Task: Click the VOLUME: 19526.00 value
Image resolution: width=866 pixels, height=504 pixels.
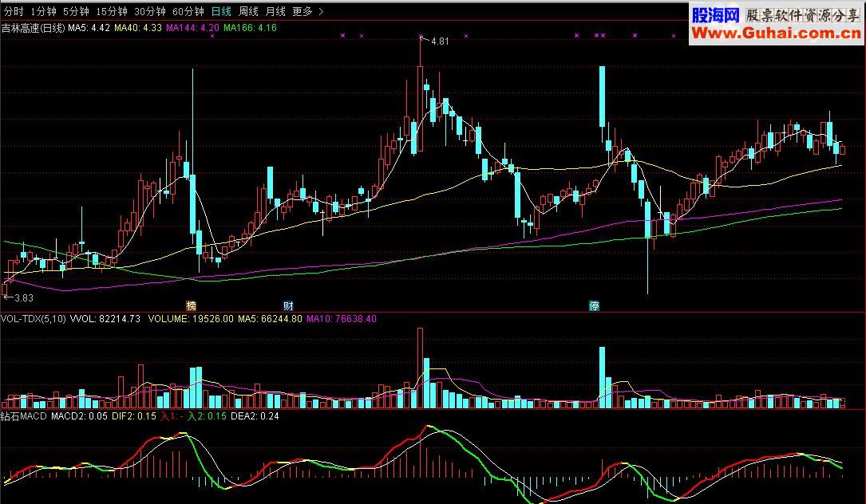Action: coord(191,319)
